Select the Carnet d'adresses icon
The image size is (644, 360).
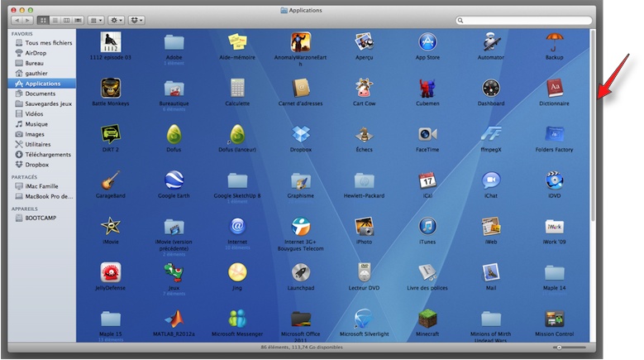coord(301,88)
